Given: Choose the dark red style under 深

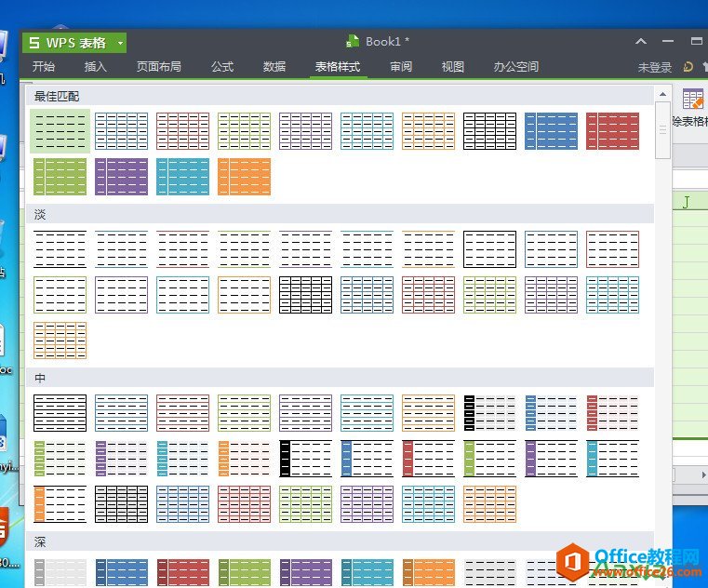Looking at the screenshot, I should pos(183,572).
